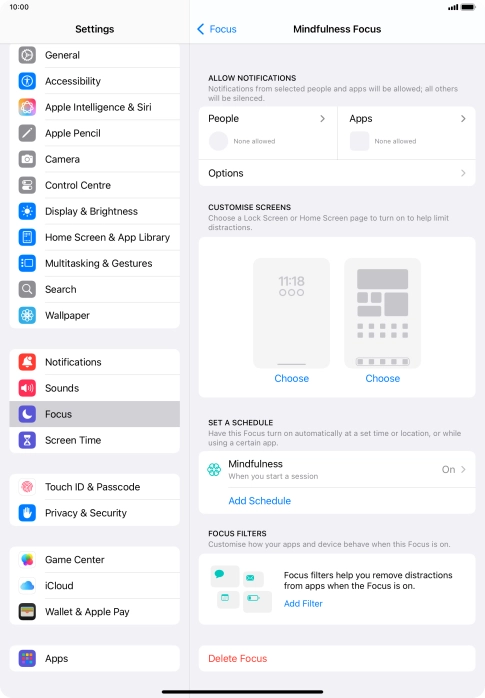This screenshot has height=698, width=485.
Task: Open the Accessibility settings icon
Action: pyautogui.click(x=27, y=81)
